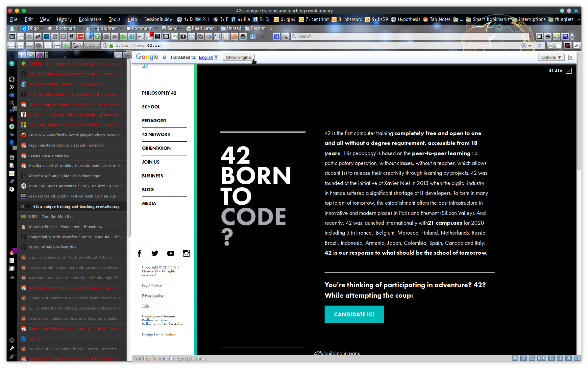Expand the Bookmark dropdown arrow
Image resolution: width=588 pixels, height=368 pixels.
[x=81, y=29]
